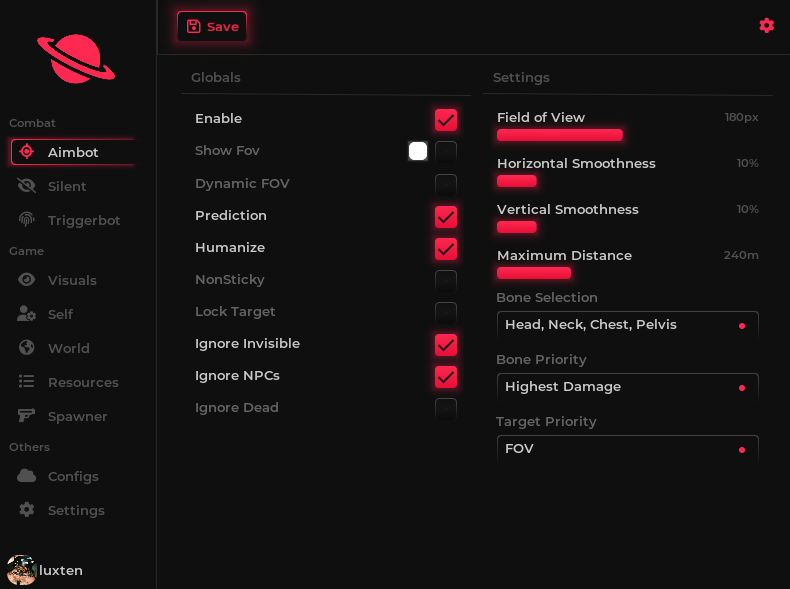Click the Globals section header
The width and height of the screenshot is (790, 589).
(216, 77)
